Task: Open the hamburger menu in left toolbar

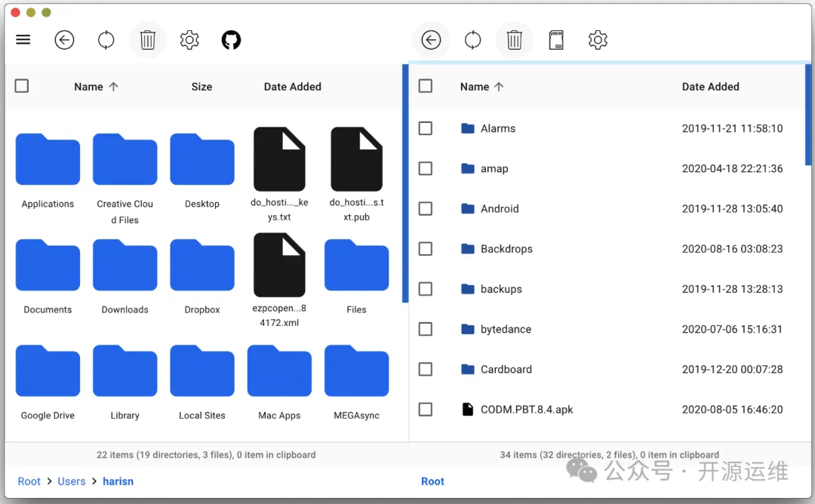Action: coord(23,40)
